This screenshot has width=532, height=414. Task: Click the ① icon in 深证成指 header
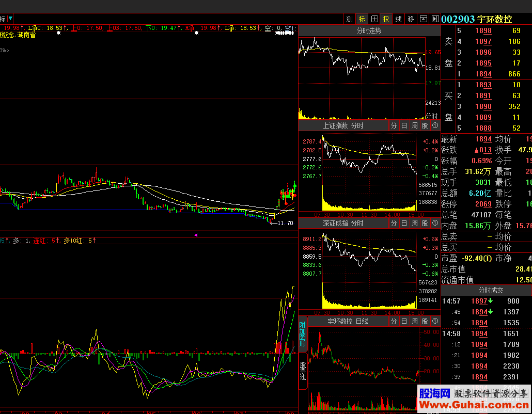coord(435,224)
